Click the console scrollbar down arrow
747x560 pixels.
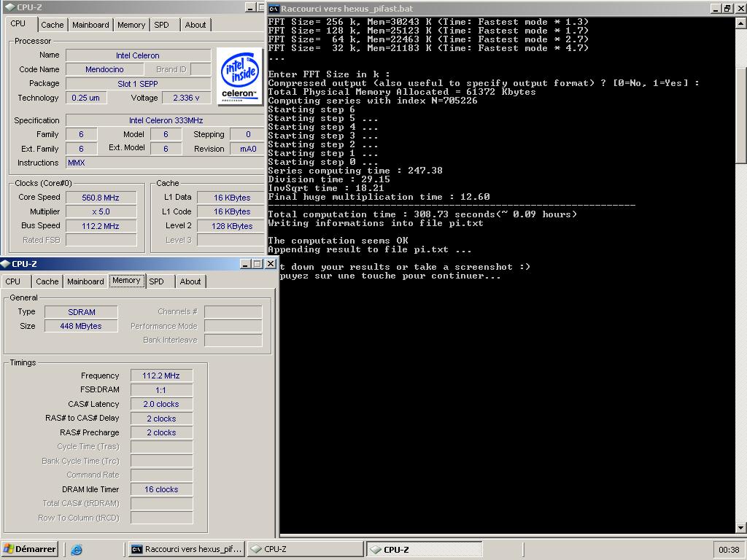tap(741, 528)
